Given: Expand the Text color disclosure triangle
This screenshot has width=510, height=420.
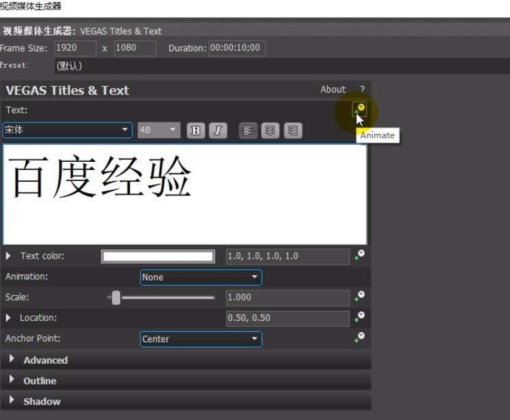Looking at the screenshot, I should pos(8,256).
